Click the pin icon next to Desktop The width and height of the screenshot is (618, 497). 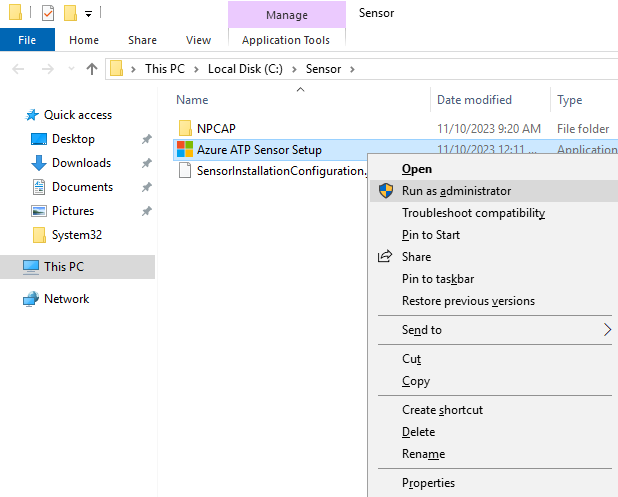[147, 139]
